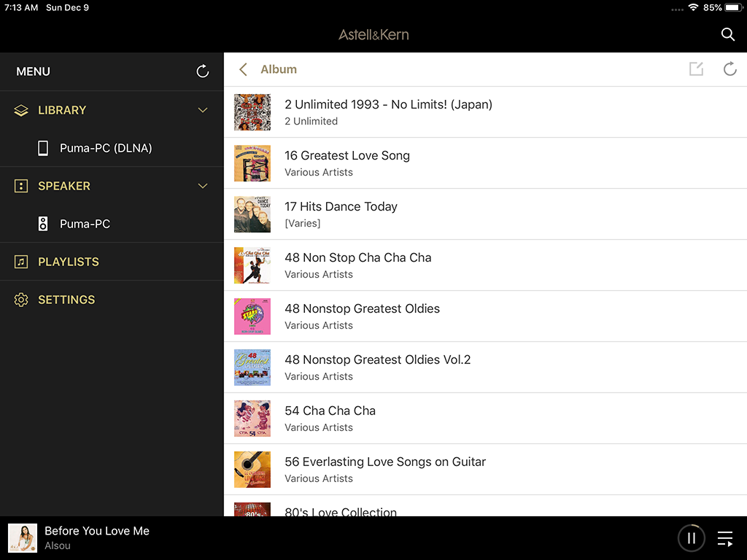747x560 pixels.
Task: Tap the edit/select icon in Album header
Action: click(x=696, y=69)
